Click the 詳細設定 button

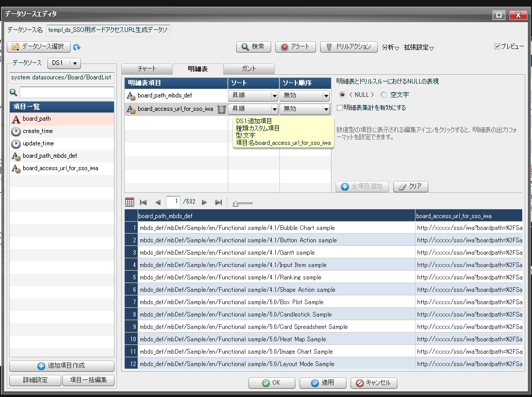click(x=35, y=380)
